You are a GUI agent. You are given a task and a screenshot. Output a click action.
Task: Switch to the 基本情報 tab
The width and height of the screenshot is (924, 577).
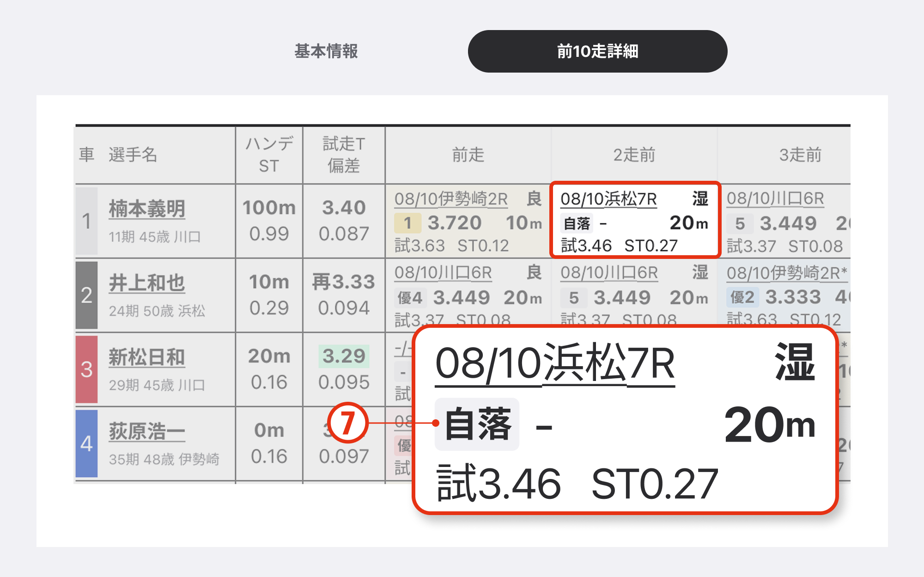pos(326,51)
